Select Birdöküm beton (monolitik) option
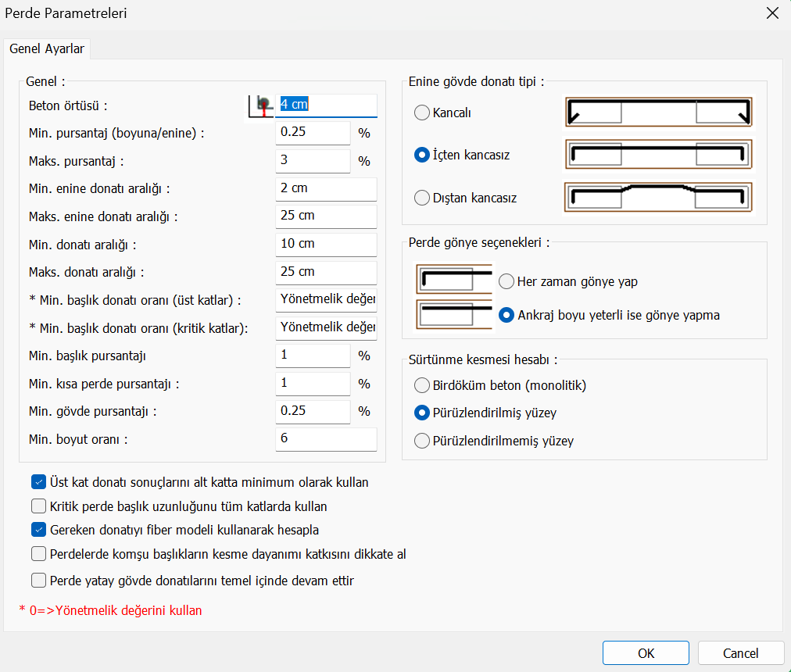The width and height of the screenshot is (791, 672). pyautogui.click(x=422, y=385)
